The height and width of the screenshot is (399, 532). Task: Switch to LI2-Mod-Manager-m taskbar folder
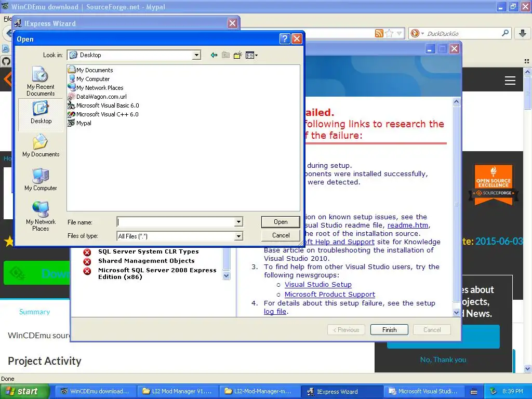click(260, 391)
